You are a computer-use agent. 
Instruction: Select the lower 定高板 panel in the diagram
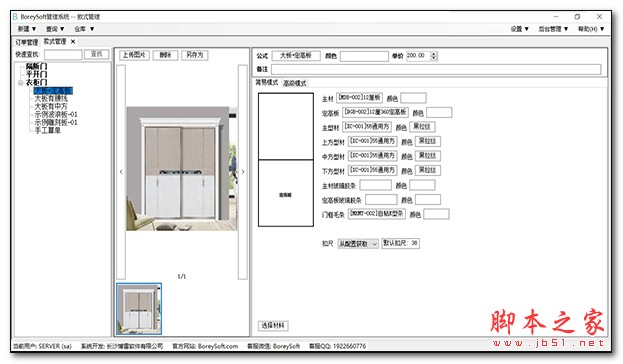point(286,193)
